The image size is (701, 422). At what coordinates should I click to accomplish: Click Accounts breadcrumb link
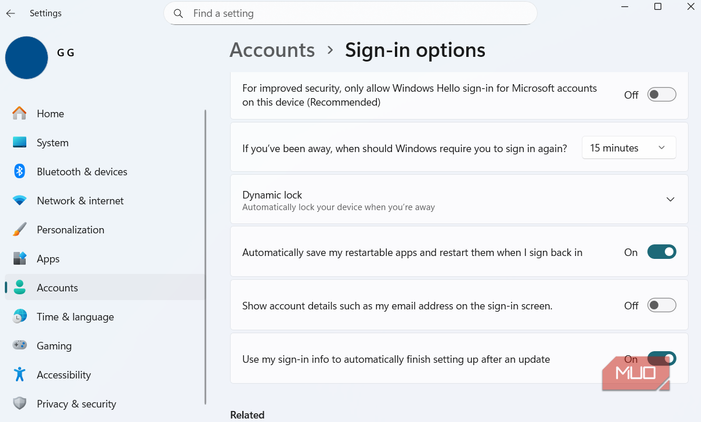(272, 50)
